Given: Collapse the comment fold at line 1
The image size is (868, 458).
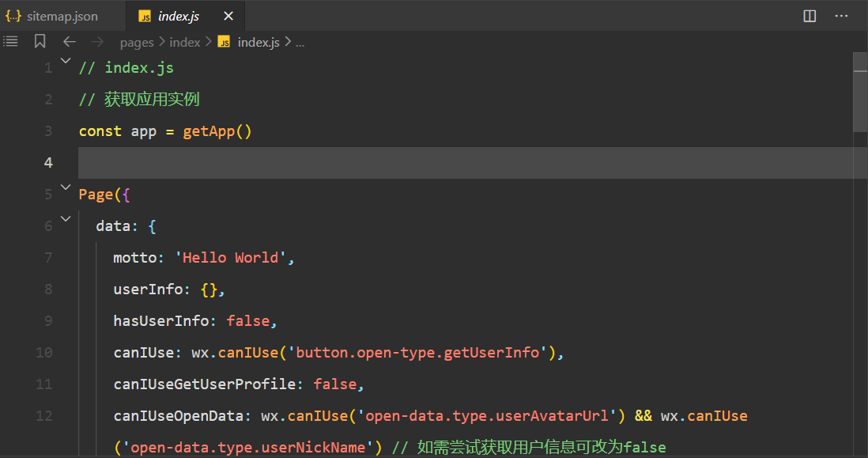Looking at the screenshot, I should pos(66,62).
